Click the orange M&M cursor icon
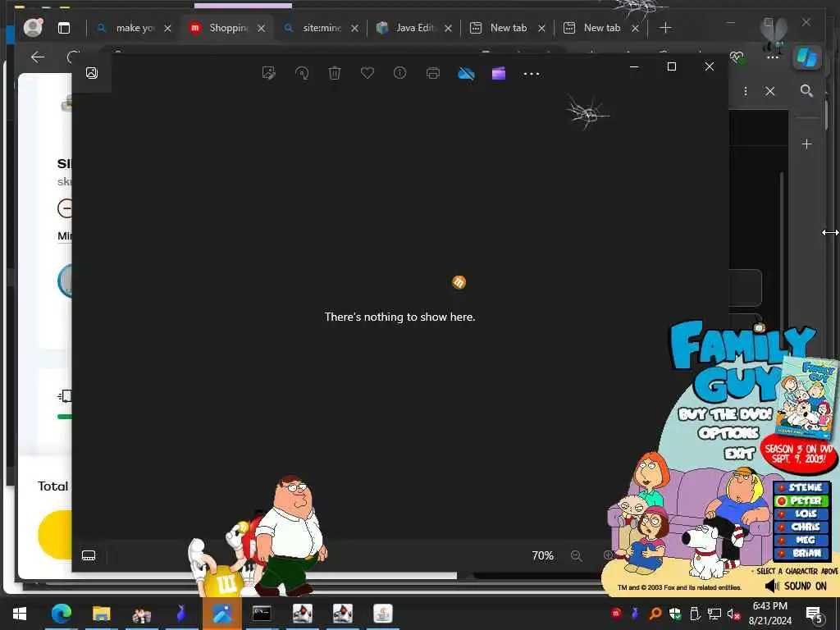840x630 pixels. pos(459,282)
